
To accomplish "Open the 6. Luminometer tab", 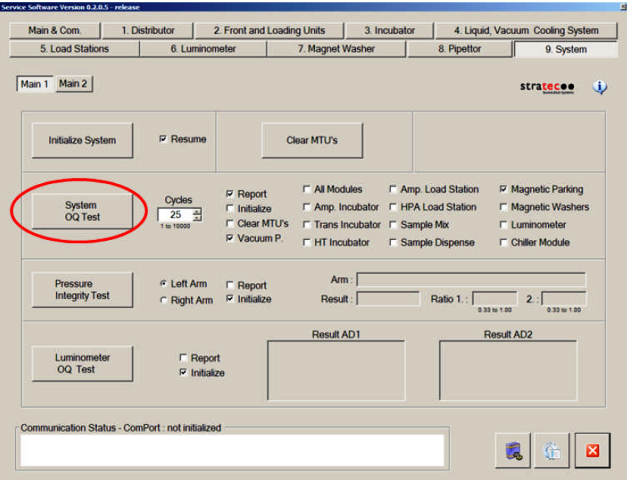I will pyautogui.click(x=201, y=48).
